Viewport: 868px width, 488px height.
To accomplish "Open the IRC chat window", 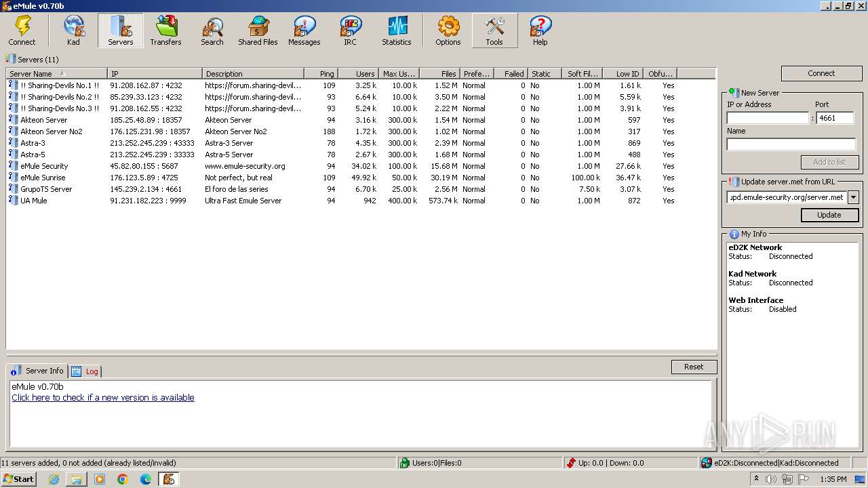I will tap(350, 31).
